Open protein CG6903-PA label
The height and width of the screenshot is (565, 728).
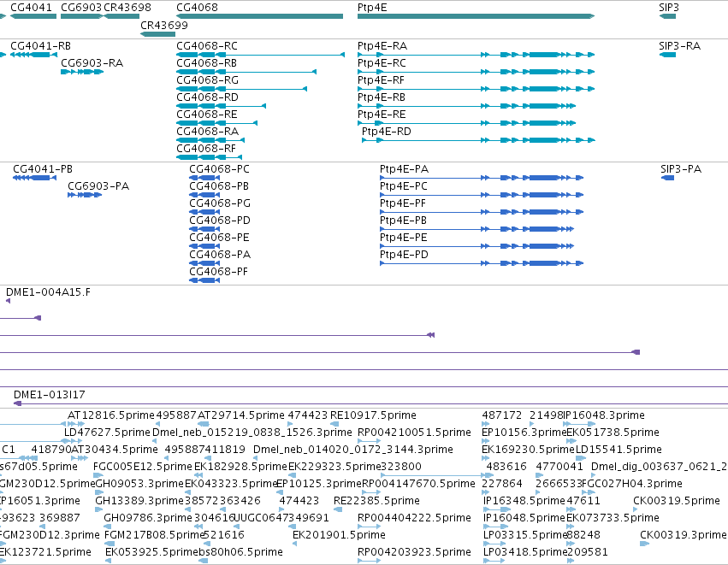(98, 186)
